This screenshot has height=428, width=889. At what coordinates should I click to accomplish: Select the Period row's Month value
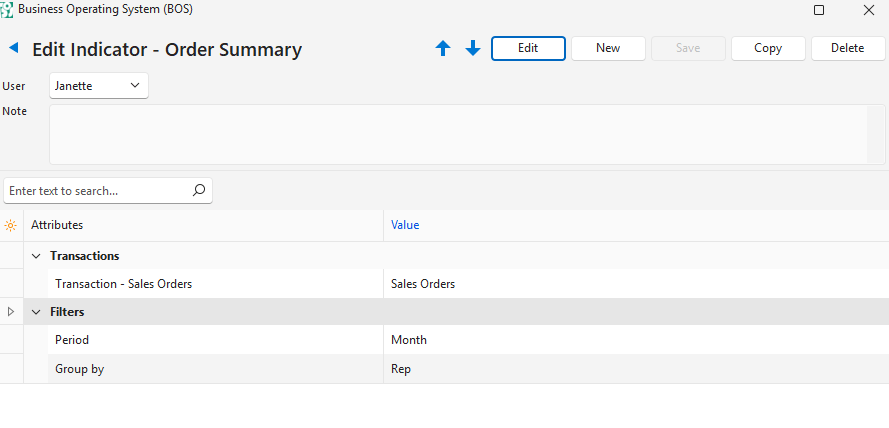click(x=409, y=340)
